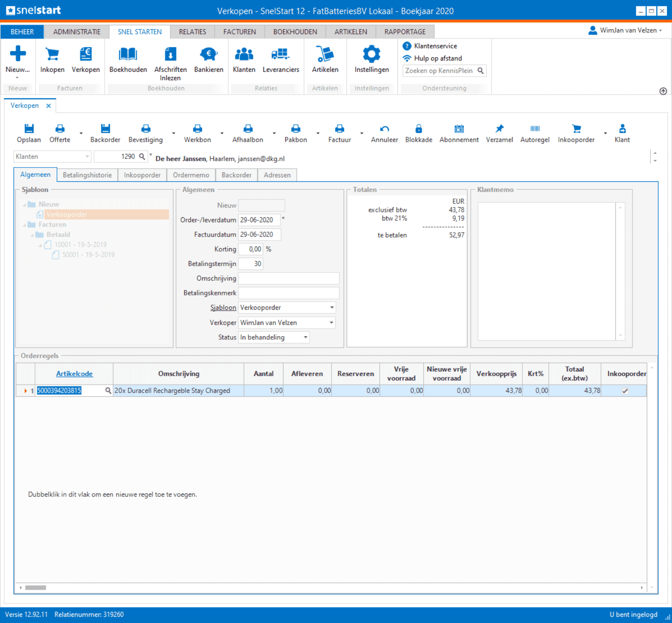
Task: Click the Artikelcode column header link
Action: (74, 373)
